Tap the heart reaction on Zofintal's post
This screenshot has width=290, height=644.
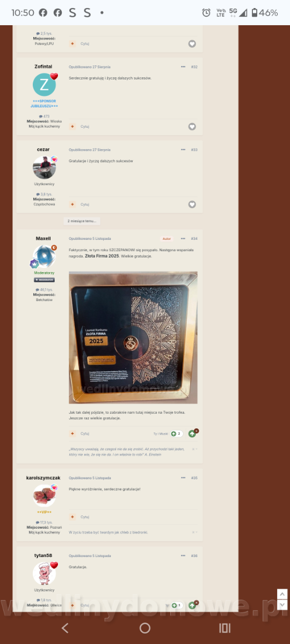192,127
